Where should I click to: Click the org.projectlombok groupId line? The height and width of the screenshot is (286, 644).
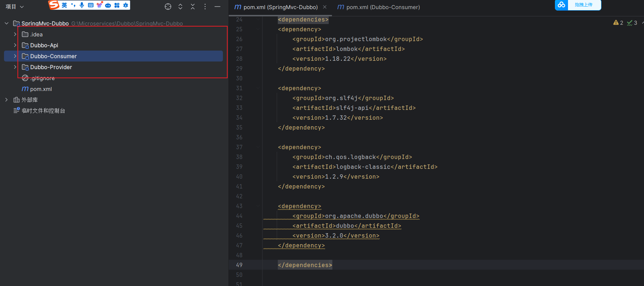tap(358, 39)
